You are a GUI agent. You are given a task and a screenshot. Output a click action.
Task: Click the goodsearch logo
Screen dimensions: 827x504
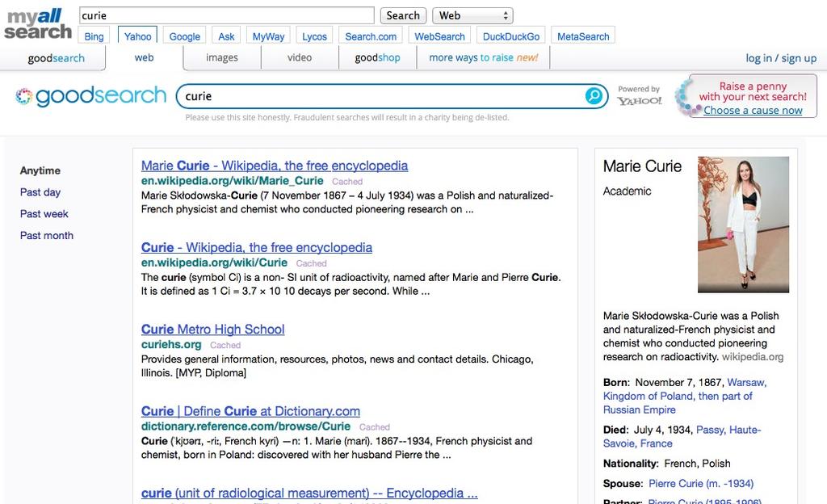(90, 96)
